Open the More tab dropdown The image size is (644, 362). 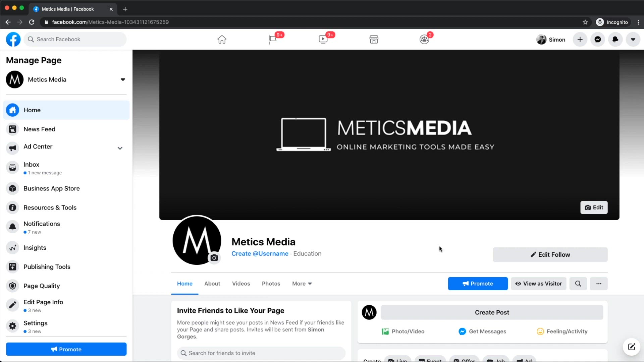302,284
